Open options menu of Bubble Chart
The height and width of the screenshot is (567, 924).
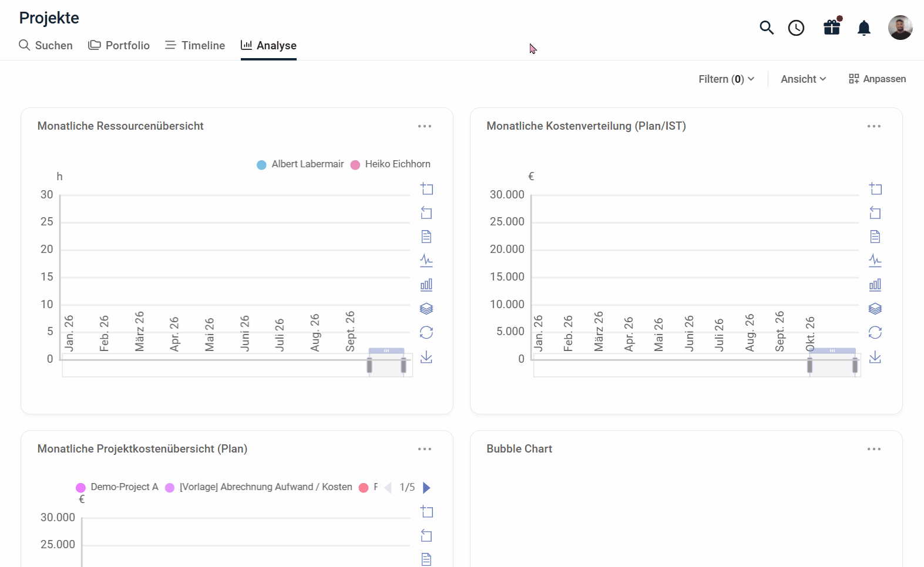874,449
